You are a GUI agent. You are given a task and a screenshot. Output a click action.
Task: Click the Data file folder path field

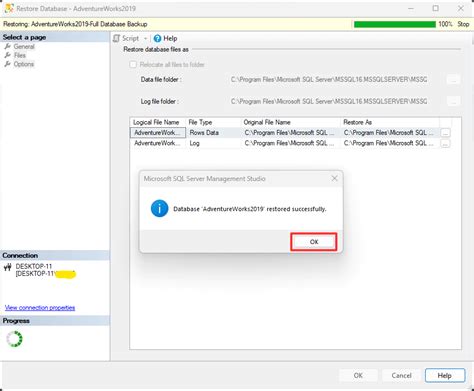click(329, 79)
